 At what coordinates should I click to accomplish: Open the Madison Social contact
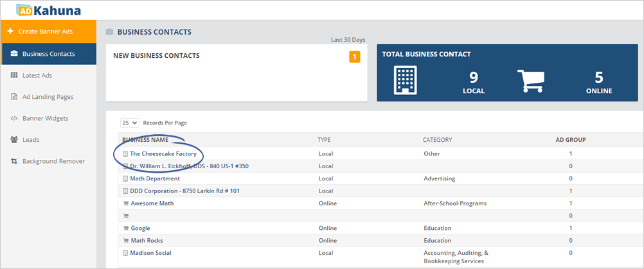(x=150, y=252)
